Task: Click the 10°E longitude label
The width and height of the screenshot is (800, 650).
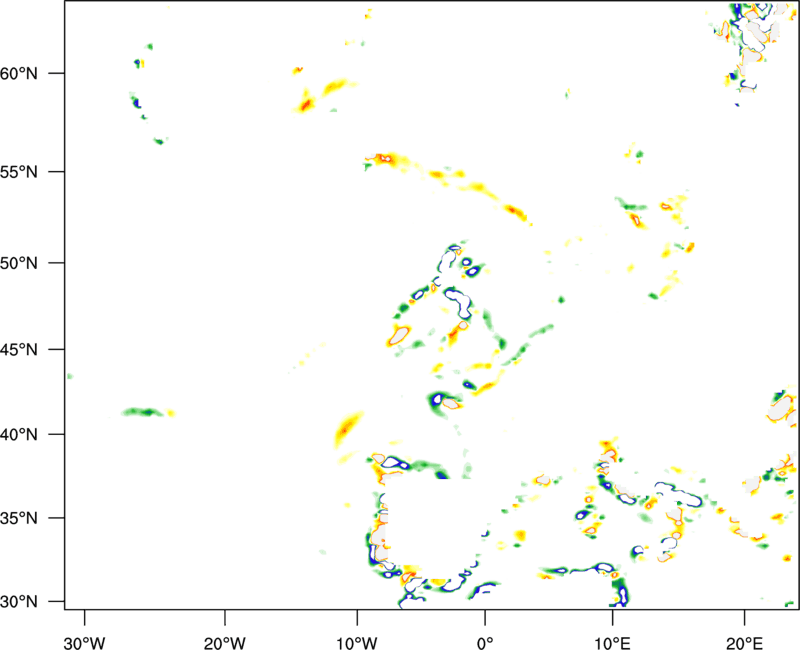Action: (x=612, y=643)
